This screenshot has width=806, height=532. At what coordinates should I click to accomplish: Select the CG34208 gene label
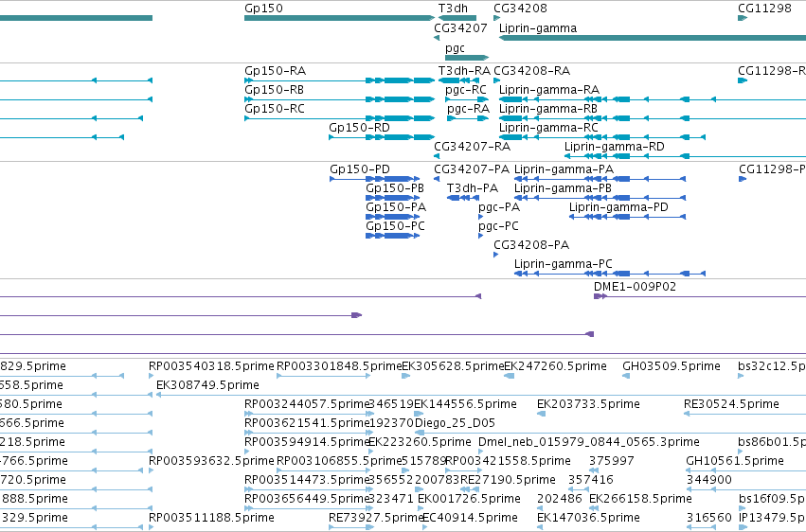coord(520,9)
